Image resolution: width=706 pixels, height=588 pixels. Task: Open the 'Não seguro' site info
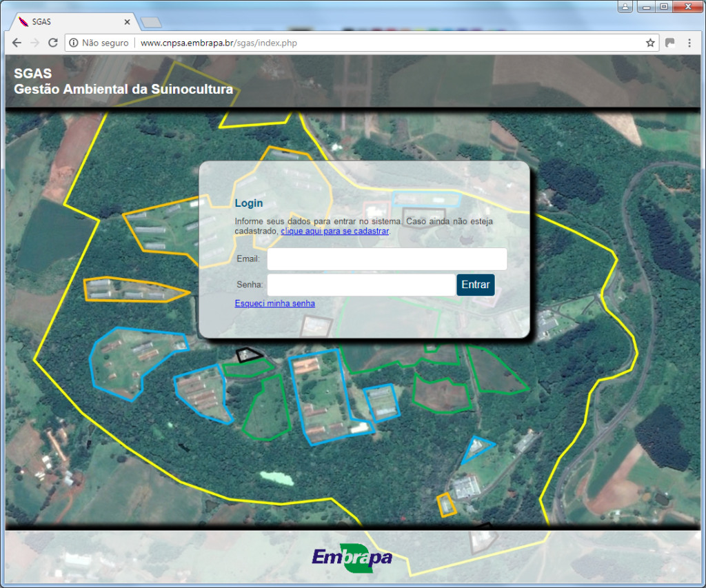point(99,43)
